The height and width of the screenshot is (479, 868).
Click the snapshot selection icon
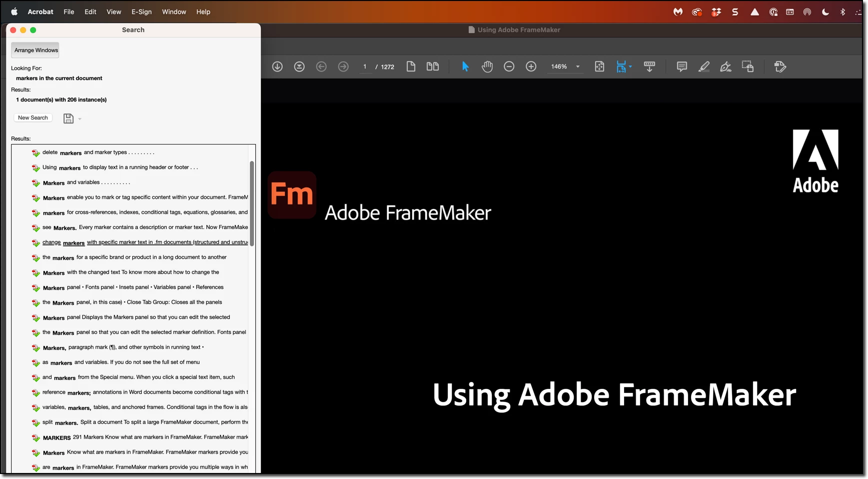click(x=748, y=66)
